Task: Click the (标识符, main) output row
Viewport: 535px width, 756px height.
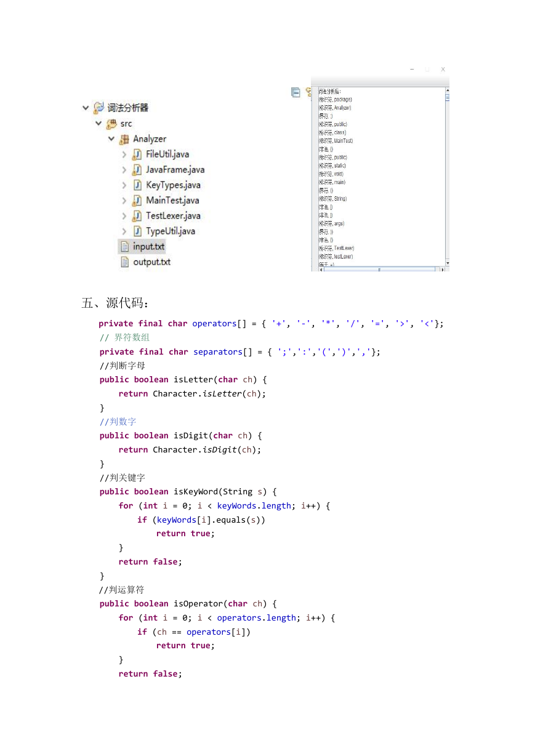Action: tap(332, 182)
